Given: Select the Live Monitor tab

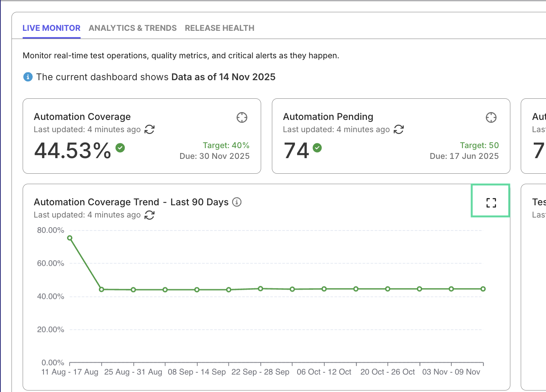Looking at the screenshot, I should point(51,28).
